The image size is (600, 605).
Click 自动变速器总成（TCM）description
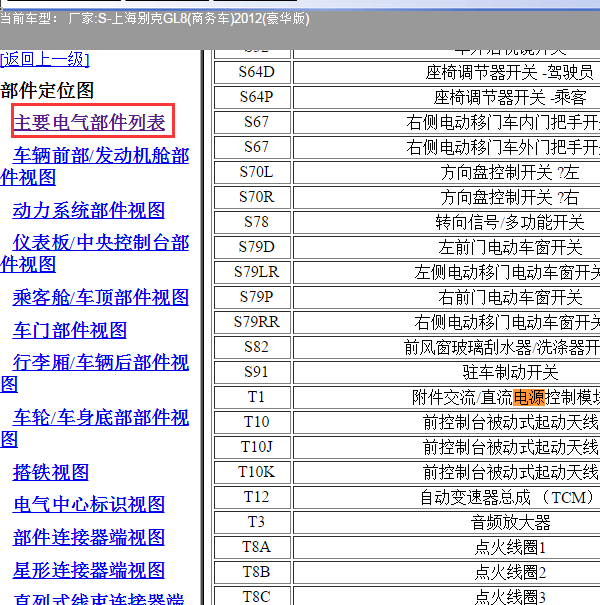coord(507,498)
